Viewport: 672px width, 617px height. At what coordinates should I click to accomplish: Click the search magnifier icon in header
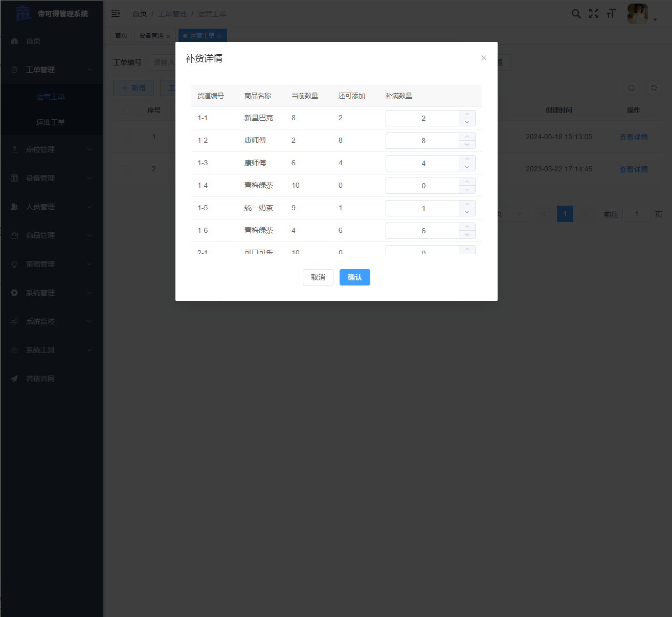(x=576, y=14)
